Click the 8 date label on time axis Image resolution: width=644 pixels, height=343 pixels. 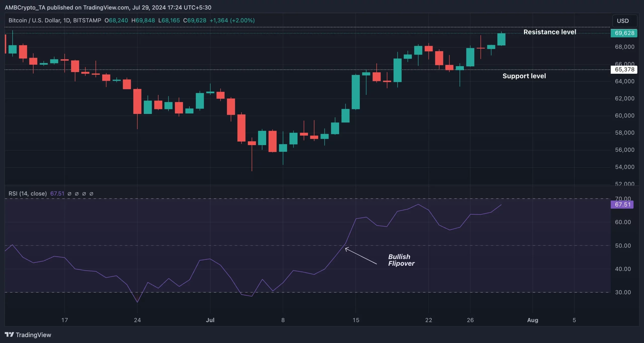(x=283, y=320)
